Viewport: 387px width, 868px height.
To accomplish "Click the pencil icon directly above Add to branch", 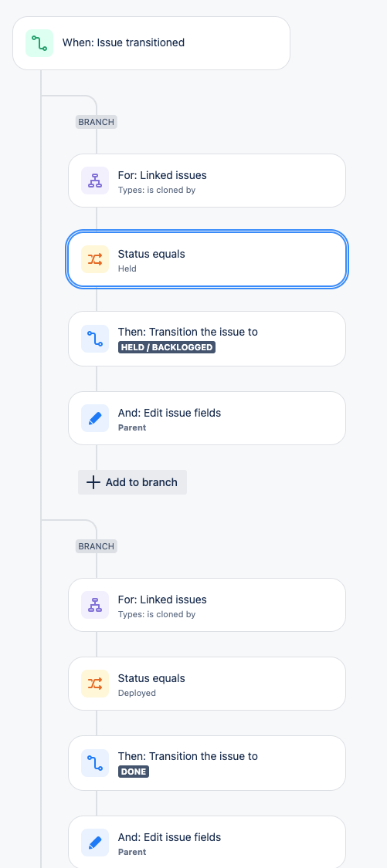I will (95, 418).
